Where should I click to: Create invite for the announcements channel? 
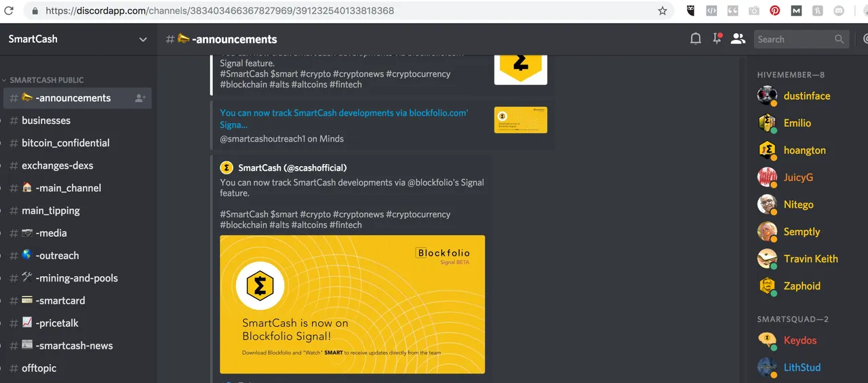[x=140, y=98]
